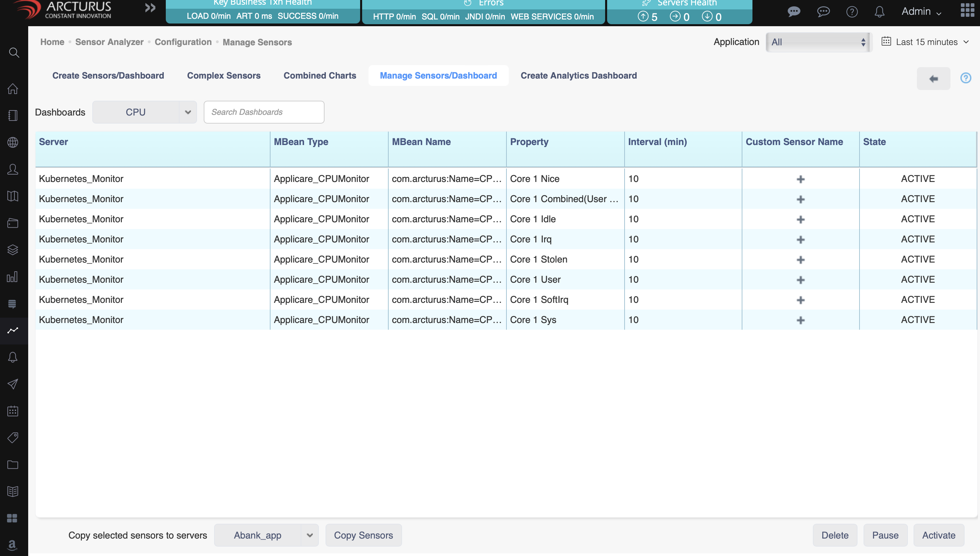Open the globe icon in the sidebar
The height and width of the screenshot is (556, 980).
click(13, 142)
